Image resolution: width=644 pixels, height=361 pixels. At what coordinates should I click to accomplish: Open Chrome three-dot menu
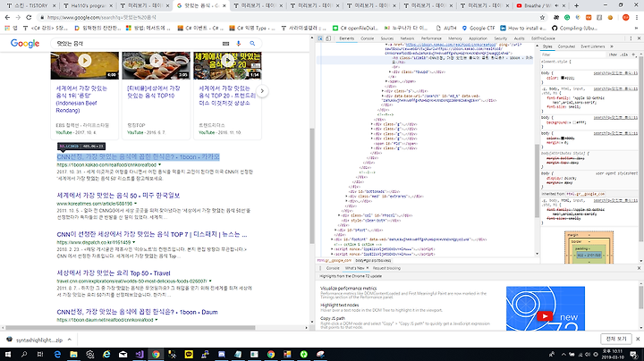point(637,17)
